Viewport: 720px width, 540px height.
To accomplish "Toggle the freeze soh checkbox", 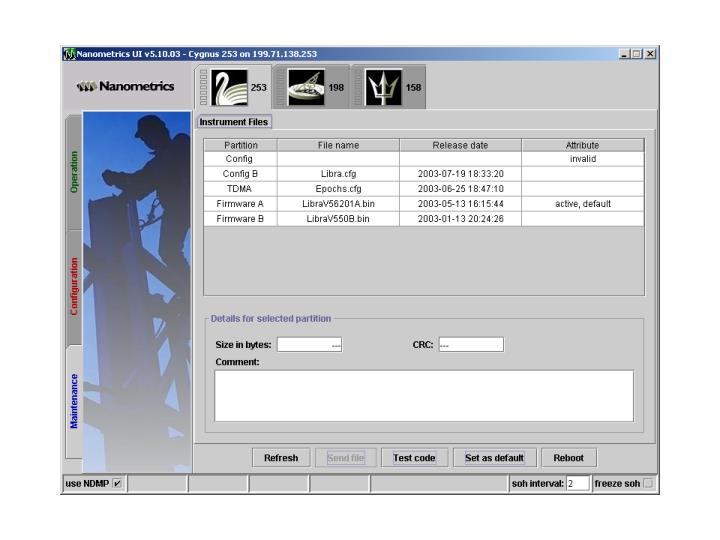I will [x=648, y=484].
